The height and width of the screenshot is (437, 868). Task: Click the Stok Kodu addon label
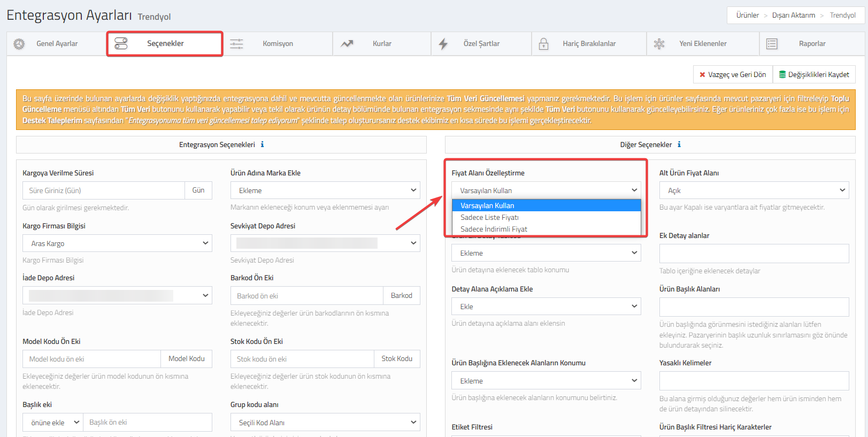(397, 359)
